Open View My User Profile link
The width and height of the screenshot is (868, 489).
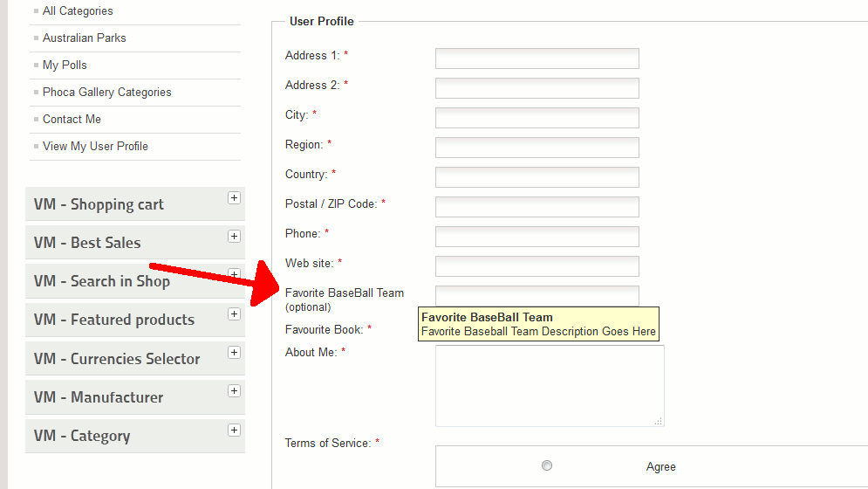(95, 147)
